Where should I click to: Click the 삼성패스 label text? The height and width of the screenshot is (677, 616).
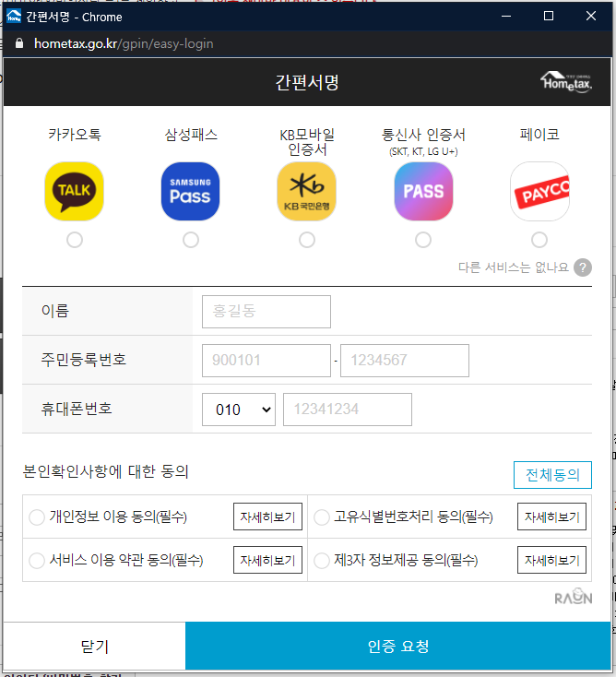point(191,135)
